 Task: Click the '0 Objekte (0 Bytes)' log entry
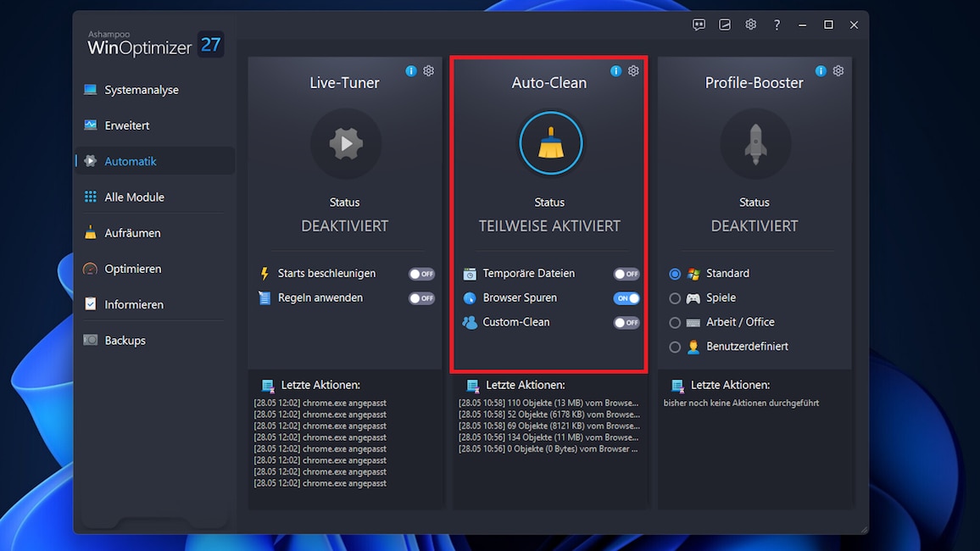tap(548, 448)
